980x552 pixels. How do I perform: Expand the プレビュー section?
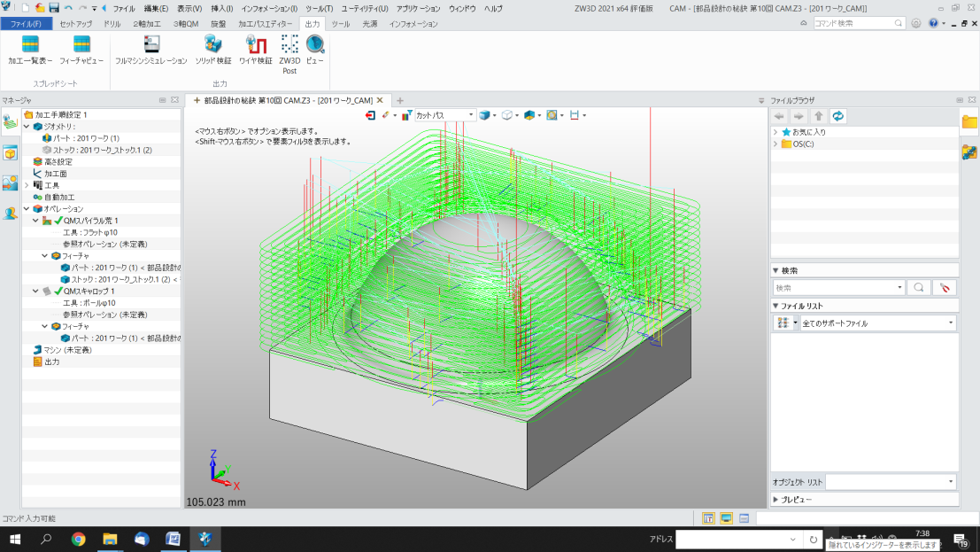point(776,500)
